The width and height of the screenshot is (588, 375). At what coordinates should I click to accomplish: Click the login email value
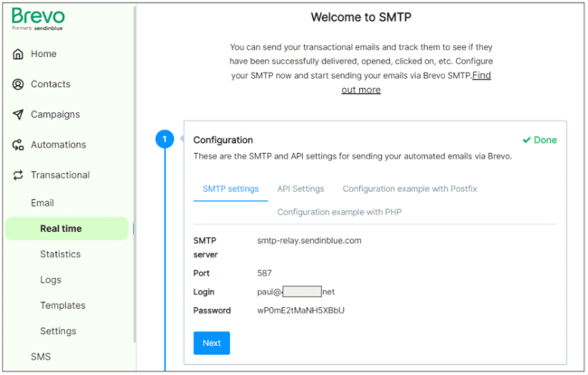tap(296, 292)
